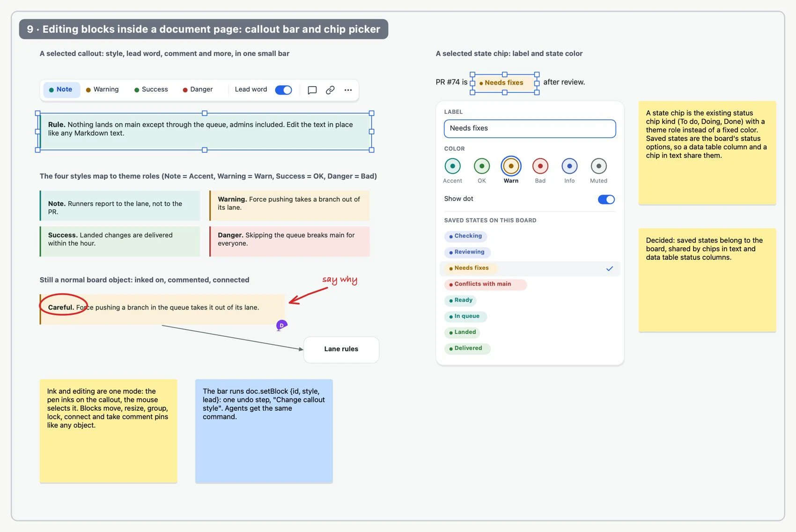Choose the OK color swatch
The image size is (796, 532).
pyautogui.click(x=482, y=166)
